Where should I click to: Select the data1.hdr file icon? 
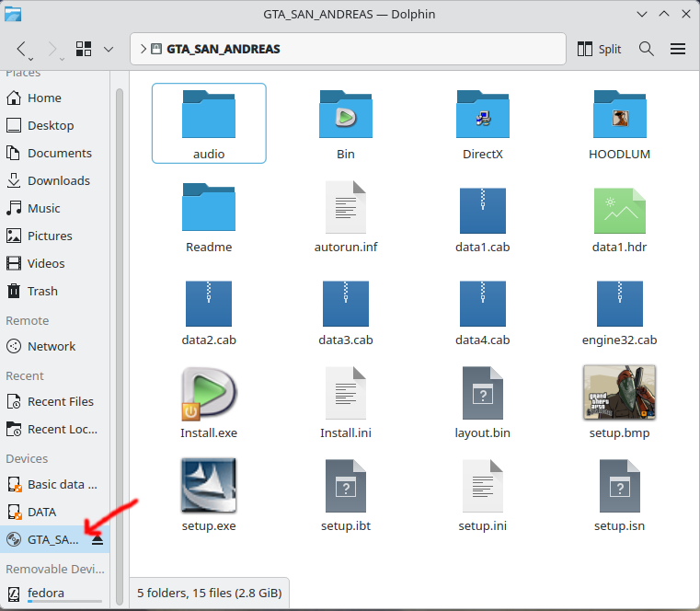tap(620, 211)
